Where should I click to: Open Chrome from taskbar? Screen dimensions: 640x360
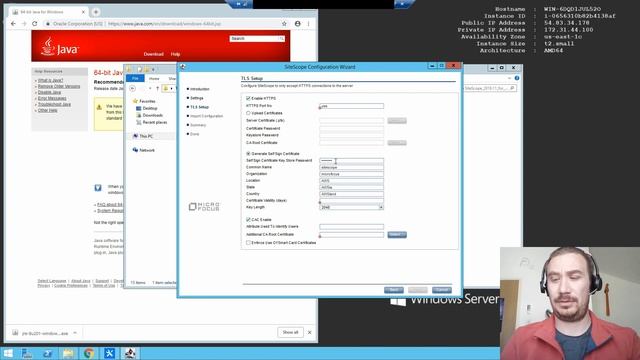tap(89, 353)
